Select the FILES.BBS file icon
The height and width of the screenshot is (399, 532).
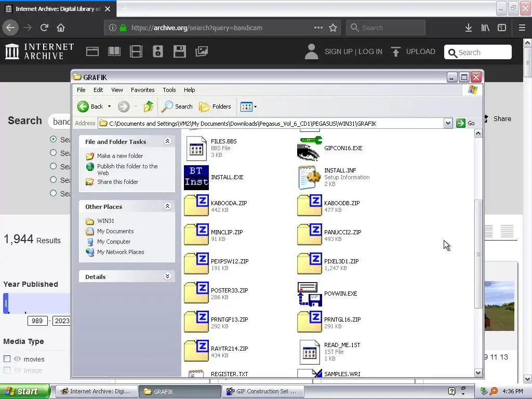196,148
